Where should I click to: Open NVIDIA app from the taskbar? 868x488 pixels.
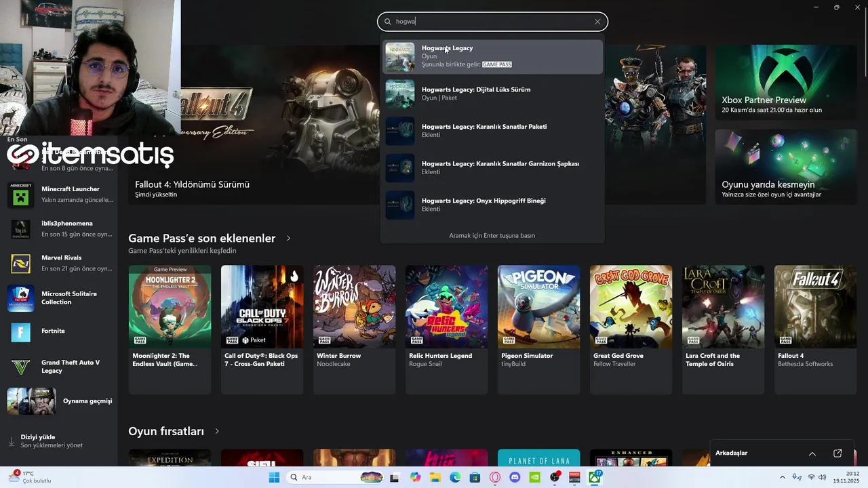click(535, 477)
